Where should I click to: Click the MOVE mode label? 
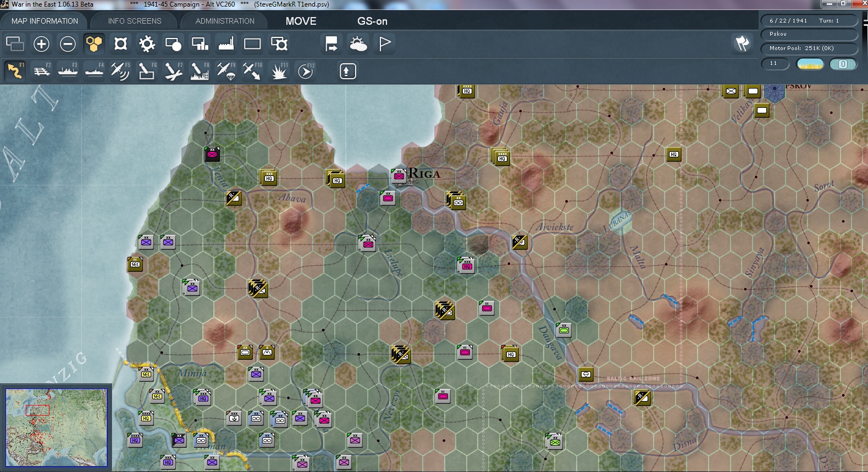(301, 21)
